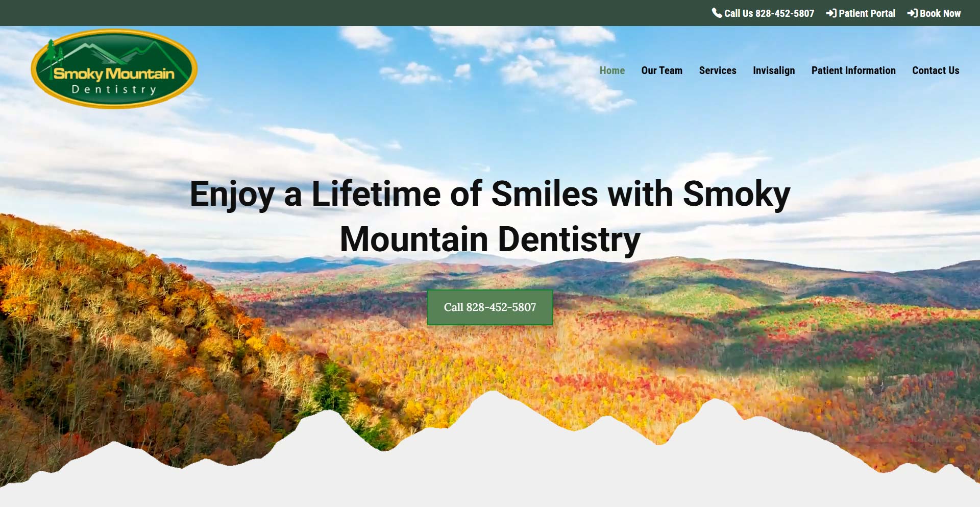Go to the Home menu item
The height and width of the screenshot is (507, 980).
coord(612,70)
